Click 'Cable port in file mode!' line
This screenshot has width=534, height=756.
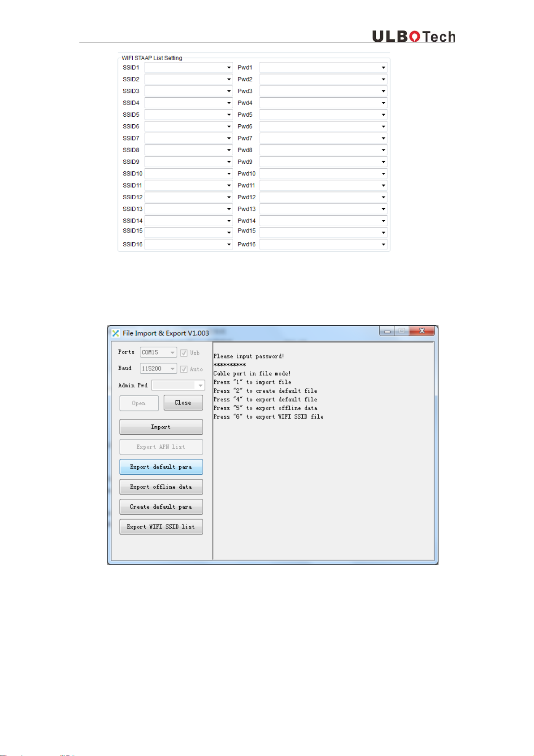(252, 373)
